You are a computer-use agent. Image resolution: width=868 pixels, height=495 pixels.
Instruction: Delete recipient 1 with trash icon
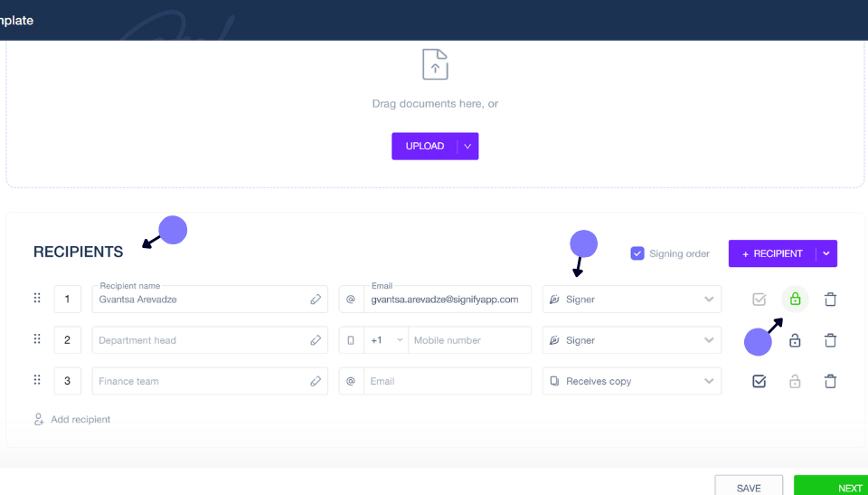pos(830,300)
